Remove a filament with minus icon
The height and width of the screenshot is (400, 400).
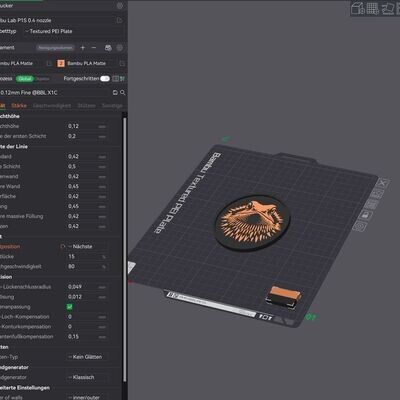[94, 48]
